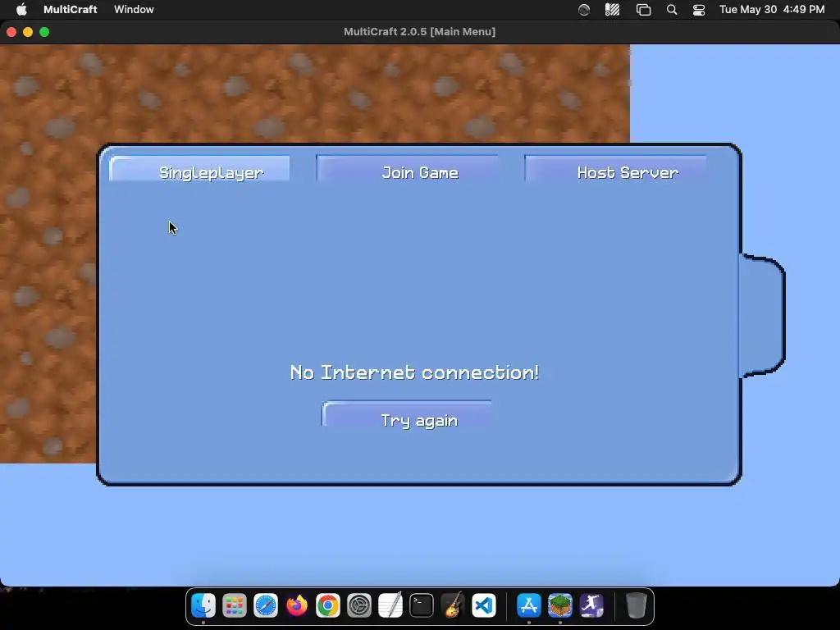This screenshot has width=840, height=630.
Task: Click the striped display icon in the menu bar
Action: pos(612,10)
